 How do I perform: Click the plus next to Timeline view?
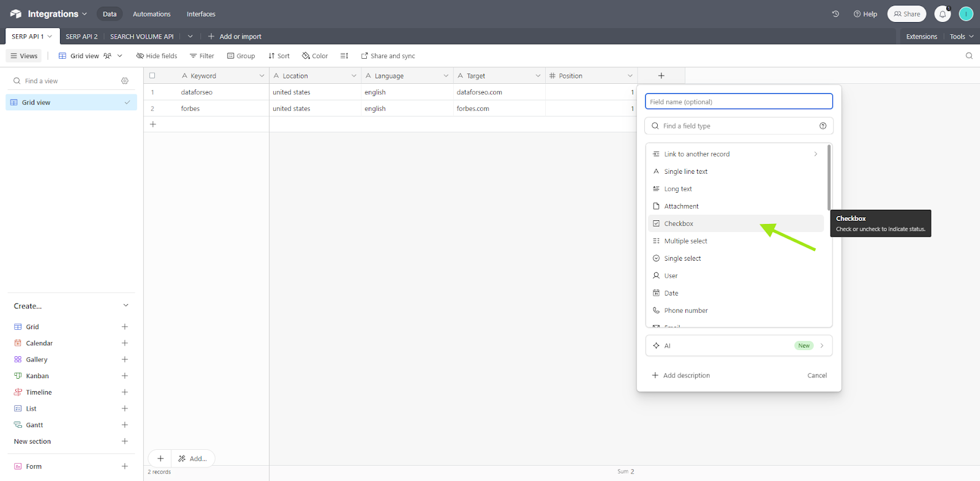[125, 392]
